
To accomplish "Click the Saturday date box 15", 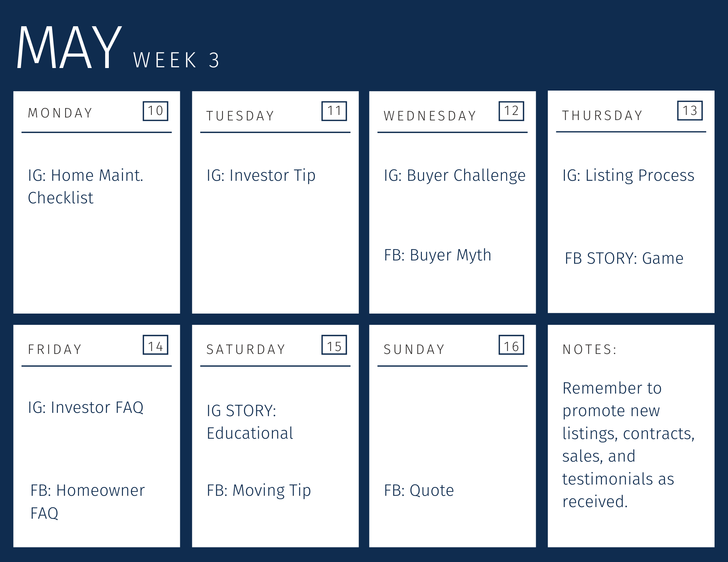I will 334,345.
